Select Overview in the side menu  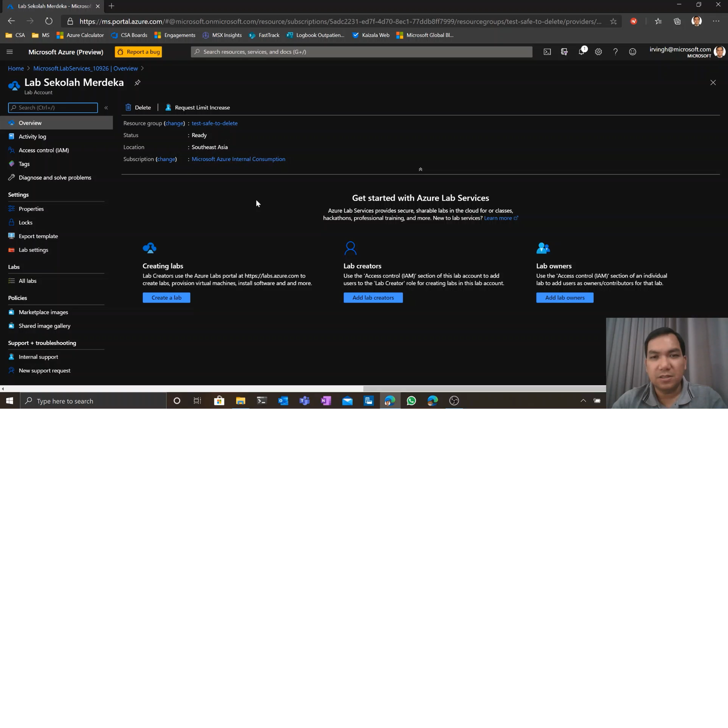[57, 123]
